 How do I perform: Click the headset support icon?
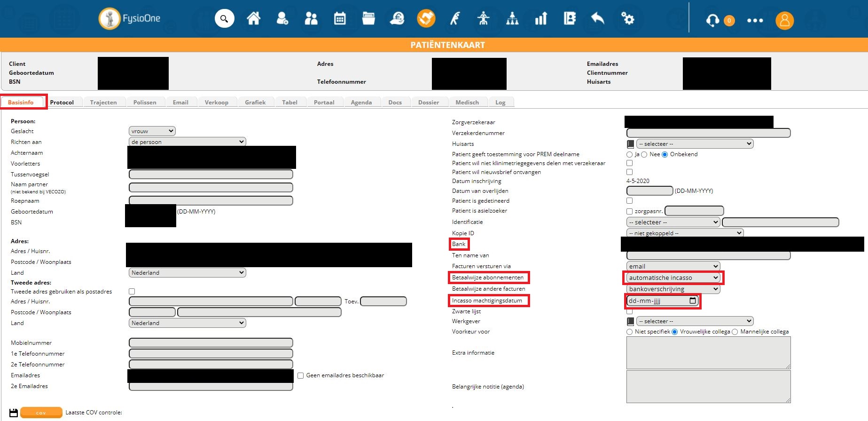click(712, 20)
